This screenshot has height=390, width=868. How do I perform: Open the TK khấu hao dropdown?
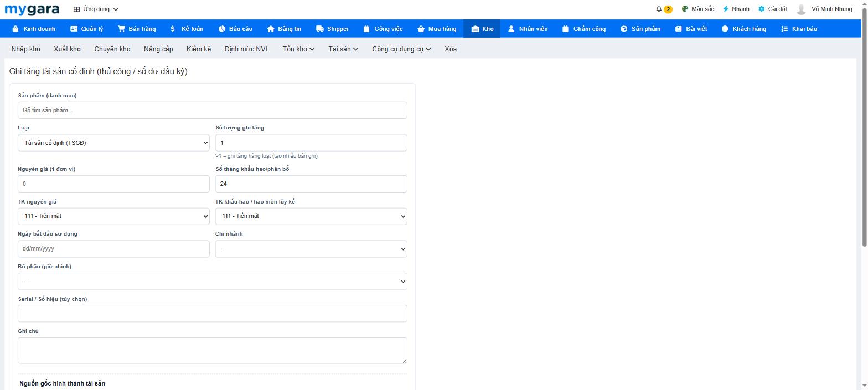(x=311, y=216)
